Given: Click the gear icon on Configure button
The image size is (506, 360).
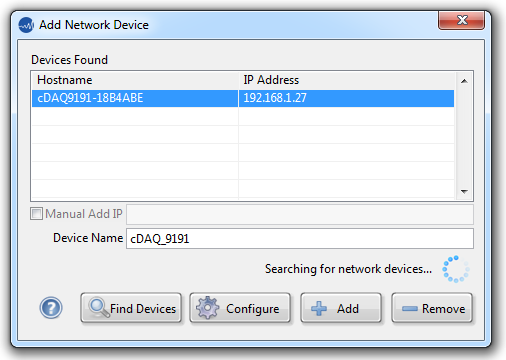Looking at the screenshot, I should pos(207,308).
